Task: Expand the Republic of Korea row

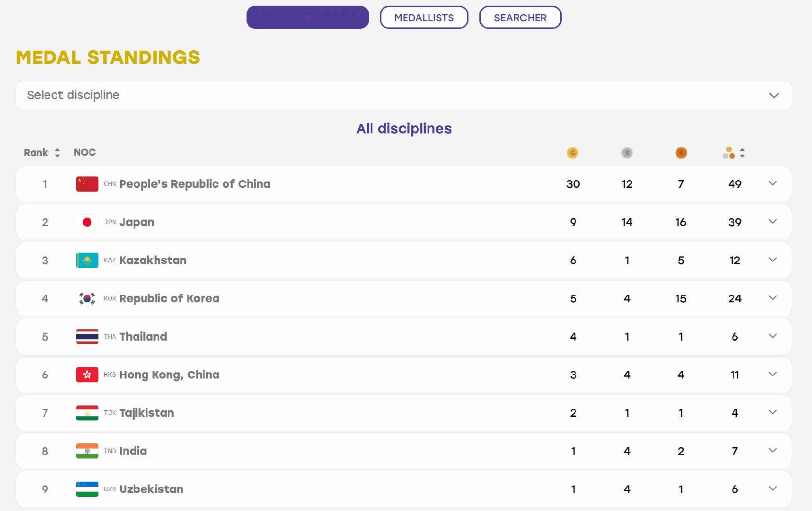Action: click(x=773, y=298)
